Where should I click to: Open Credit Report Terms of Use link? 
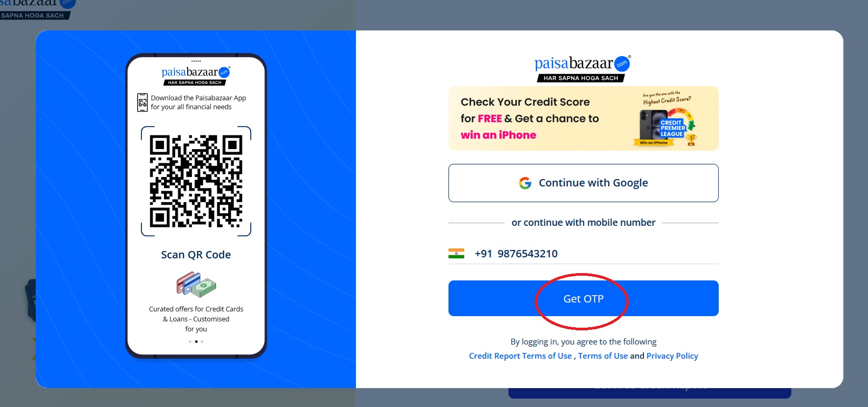(x=520, y=356)
